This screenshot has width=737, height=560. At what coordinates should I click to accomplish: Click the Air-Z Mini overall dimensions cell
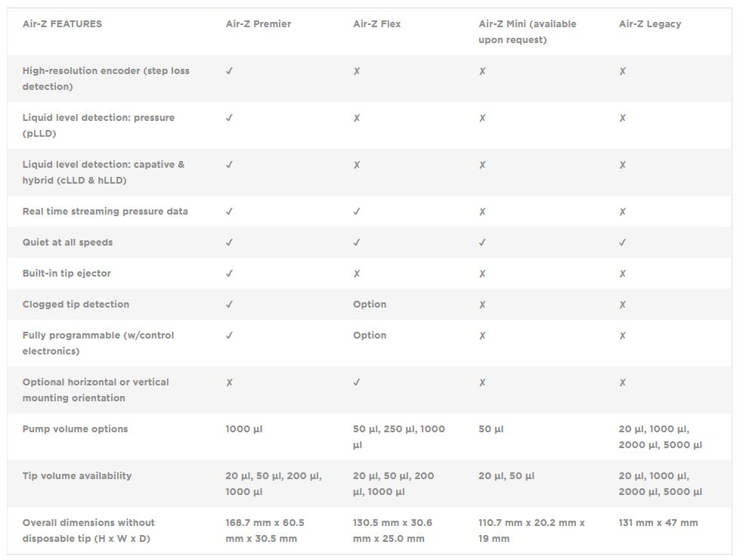click(531, 531)
